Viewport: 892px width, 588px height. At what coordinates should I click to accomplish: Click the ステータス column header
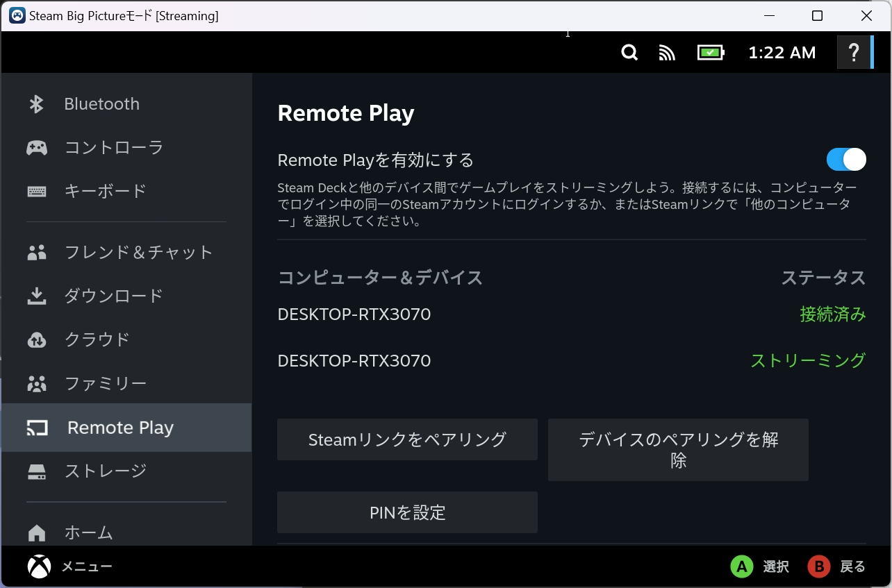824,278
